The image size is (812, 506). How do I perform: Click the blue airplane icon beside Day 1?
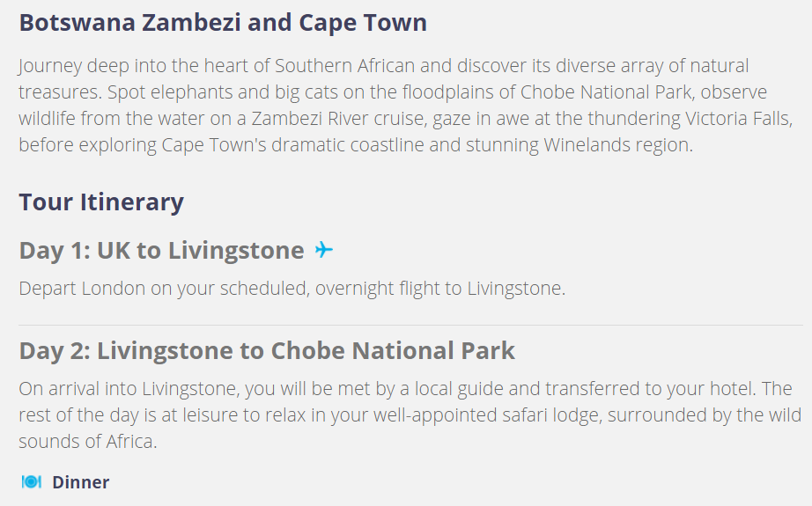(324, 250)
